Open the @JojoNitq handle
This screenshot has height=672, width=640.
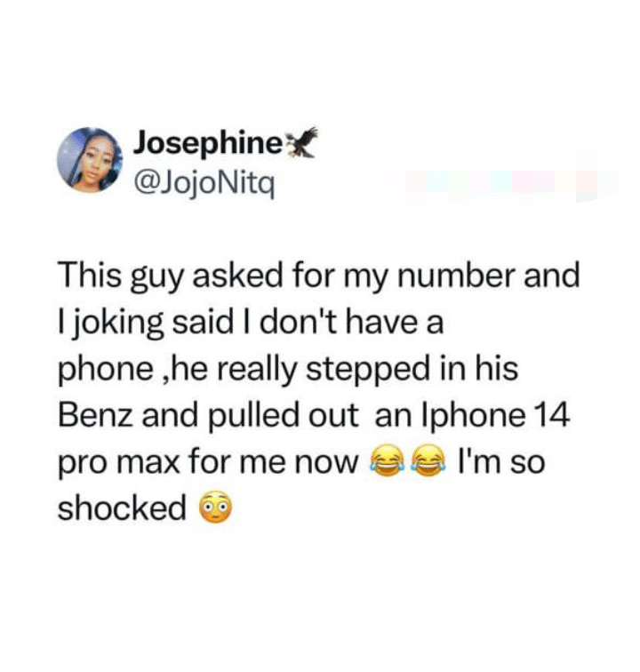(204, 185)
